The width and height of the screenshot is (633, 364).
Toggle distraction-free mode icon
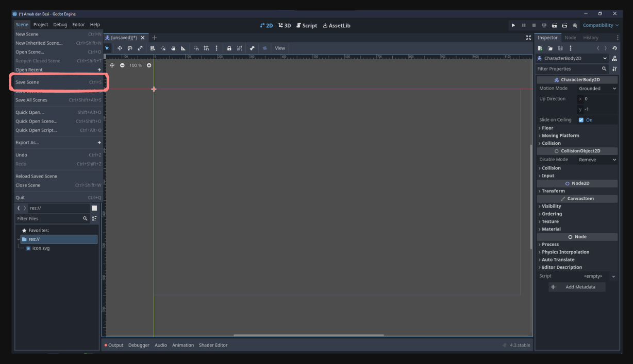(528, 38)
